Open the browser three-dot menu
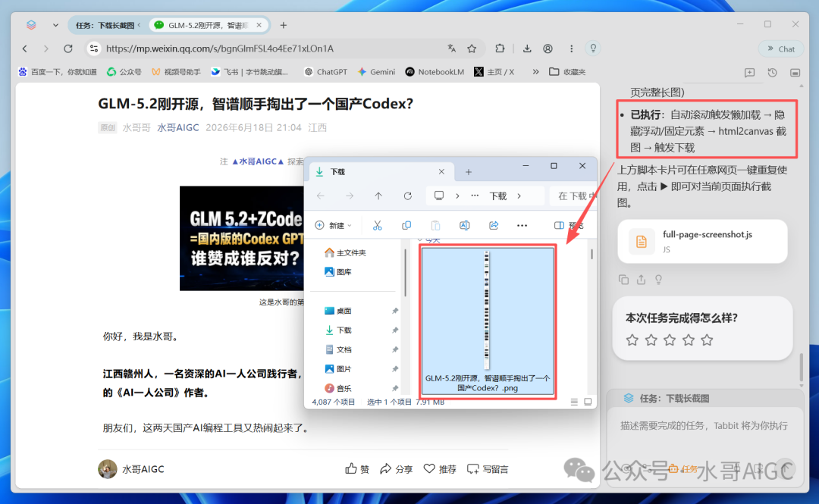This screenshot has width=819, height=504. [x=572, y=49]
